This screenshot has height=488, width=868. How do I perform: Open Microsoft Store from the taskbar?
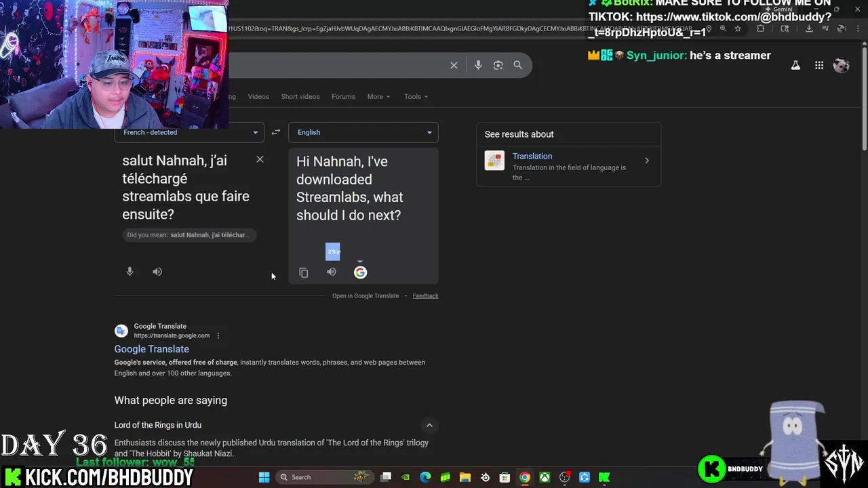tap(505, 477)
